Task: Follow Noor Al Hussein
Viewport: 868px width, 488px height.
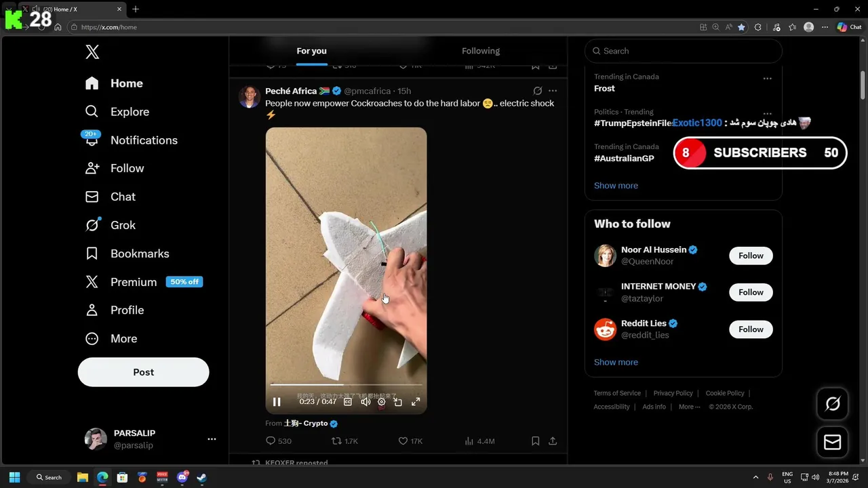Action: pyautogui.click(x=751, y=256)
